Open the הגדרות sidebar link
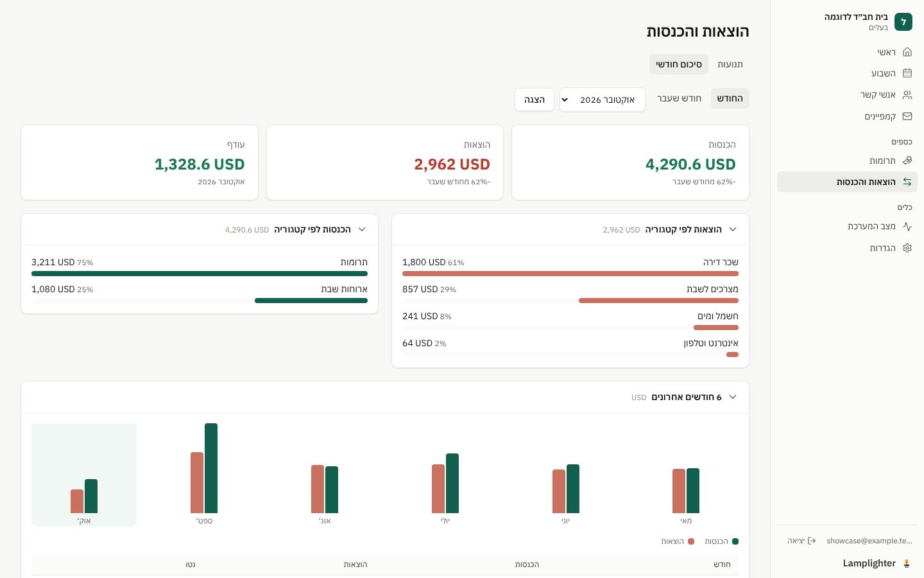The image size is (924, 578). [847, 248]
